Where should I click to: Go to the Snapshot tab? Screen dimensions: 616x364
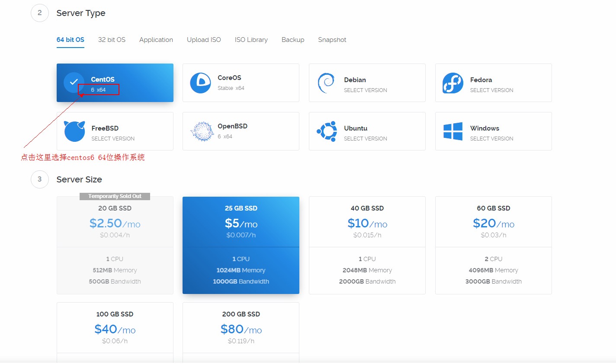pyautogui.click(x=332, y=40)
